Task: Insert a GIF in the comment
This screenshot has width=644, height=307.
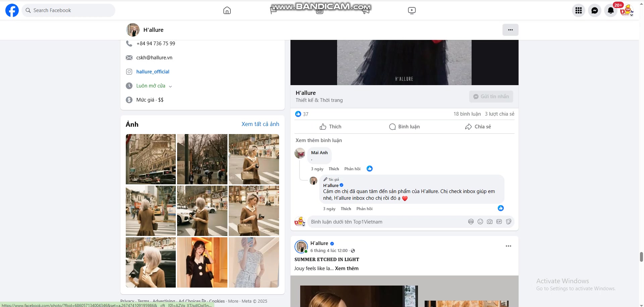Action: click(x=499, y=222)
